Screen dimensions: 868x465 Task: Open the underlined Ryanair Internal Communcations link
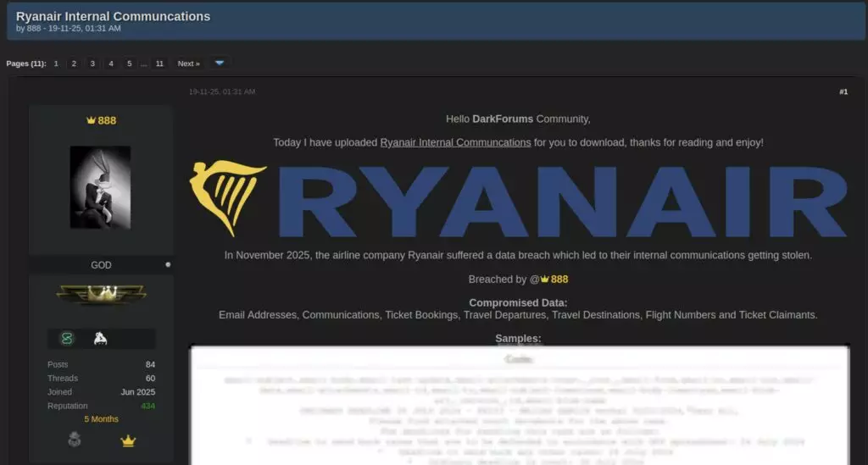point(455,142)
